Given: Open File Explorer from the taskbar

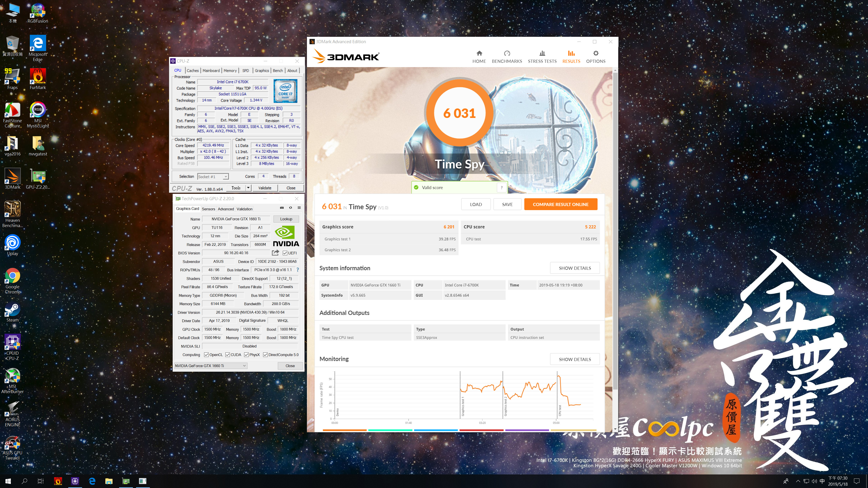Looking at the screenshot, I should pyautogui.click(x=108, y=481).
